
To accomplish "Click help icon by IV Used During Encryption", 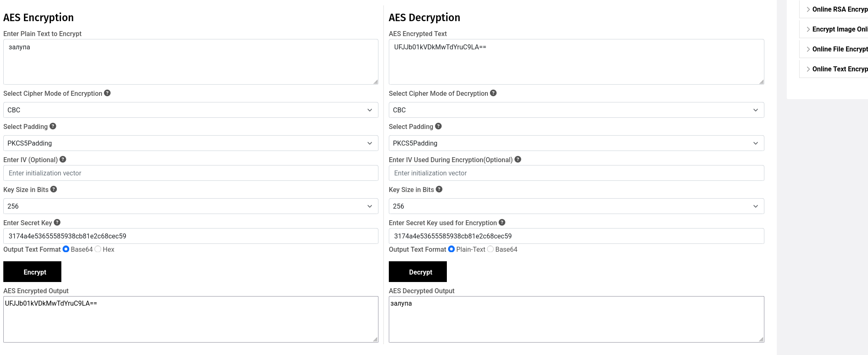I will click(518, 159).
